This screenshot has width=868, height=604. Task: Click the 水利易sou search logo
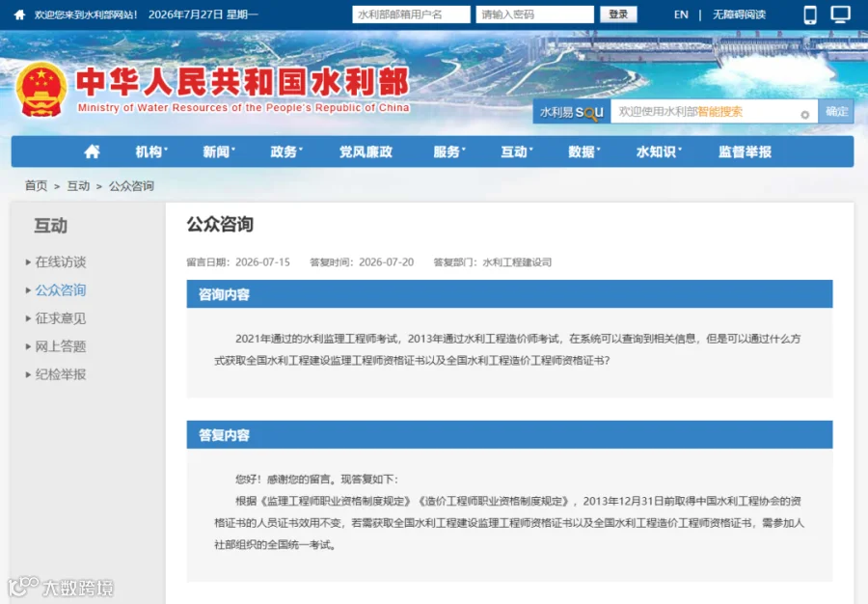(571, 112)
